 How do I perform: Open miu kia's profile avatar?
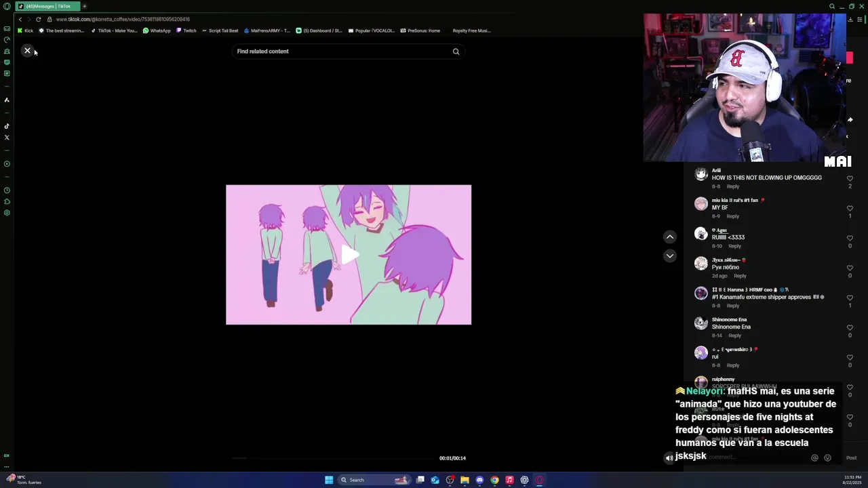click(701, 204)
